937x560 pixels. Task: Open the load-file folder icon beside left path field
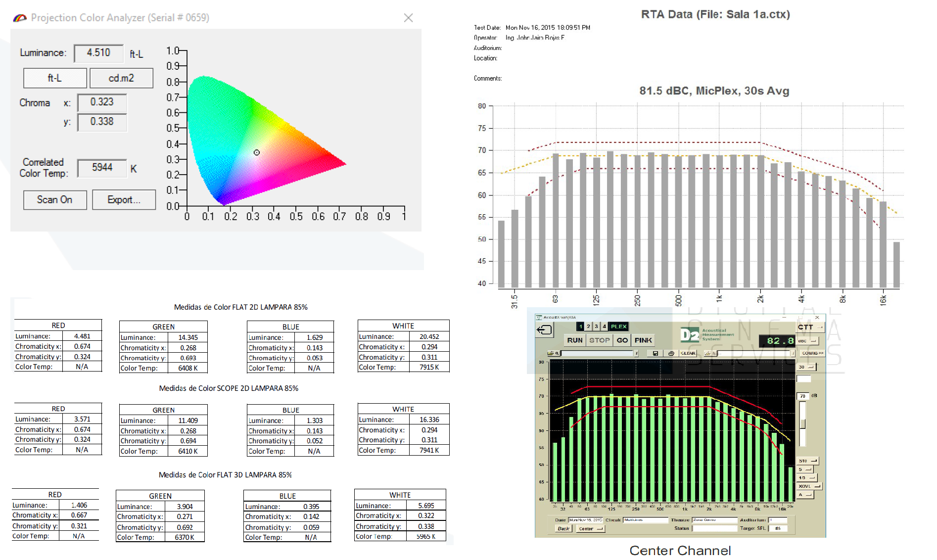[554, 353]
